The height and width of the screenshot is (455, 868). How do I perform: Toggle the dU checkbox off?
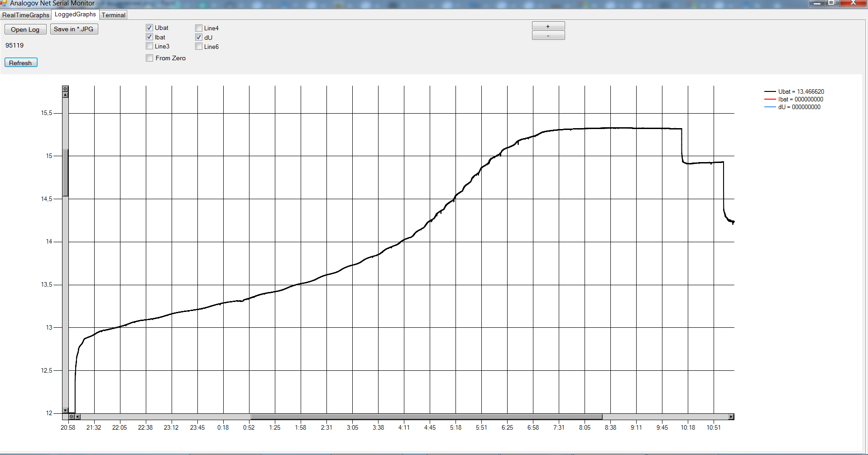pos(199,38)
